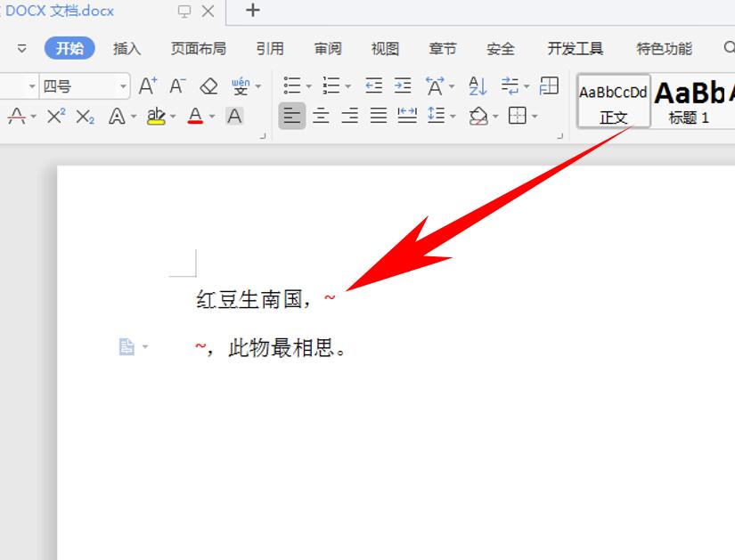Viewport: 735px width, 560px height.
Task: Apply red font color
Action: (x=195, y=116)
